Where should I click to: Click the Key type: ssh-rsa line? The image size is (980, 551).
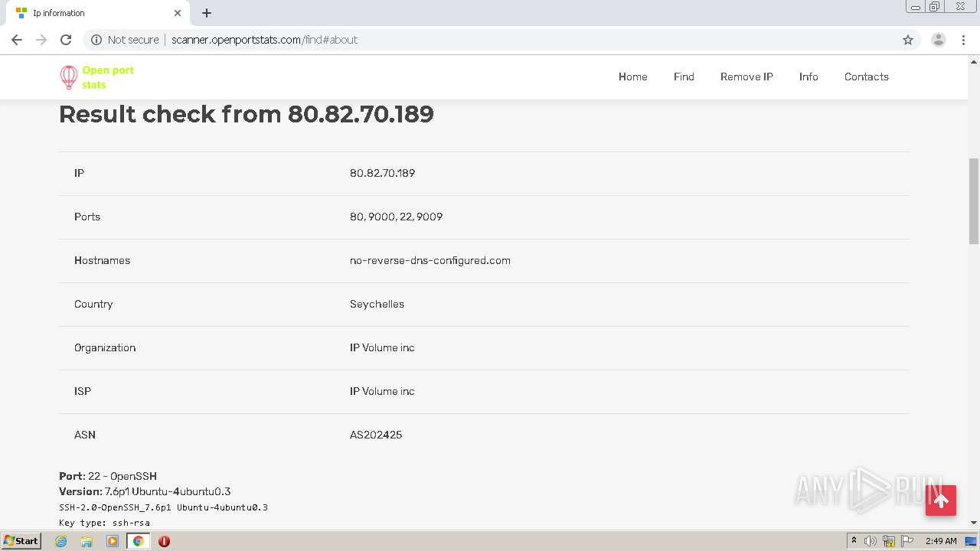click(104, 523)
